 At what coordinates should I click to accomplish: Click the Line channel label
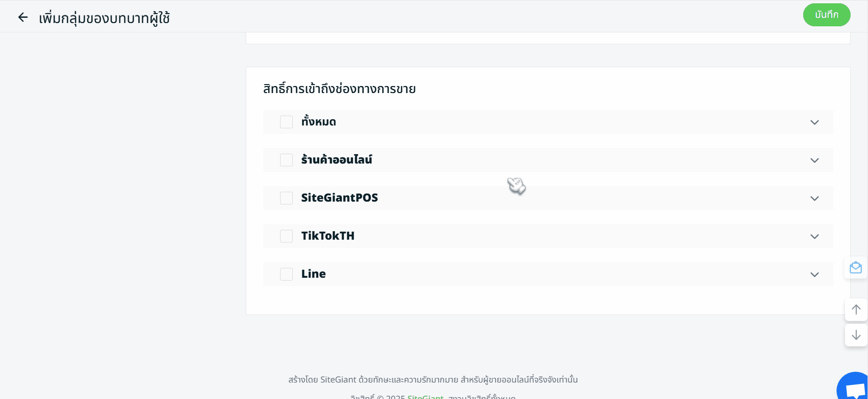(313, 274)
